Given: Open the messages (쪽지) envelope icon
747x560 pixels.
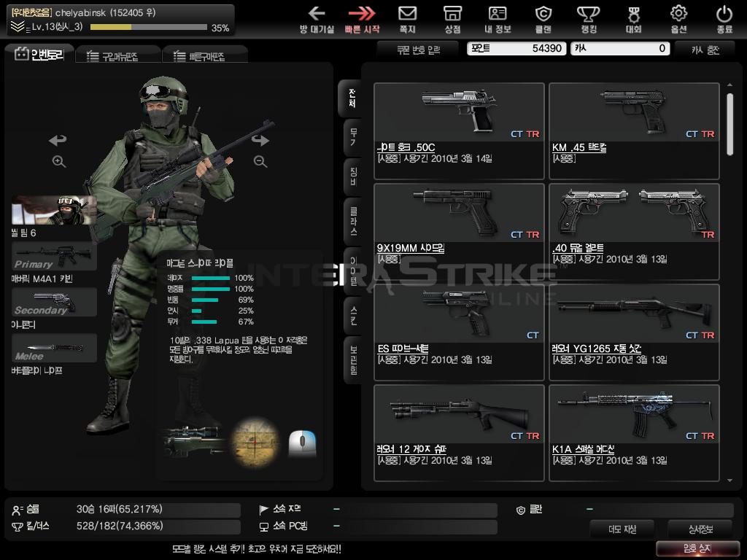Looking at the screenshot, I should (407, 13).
